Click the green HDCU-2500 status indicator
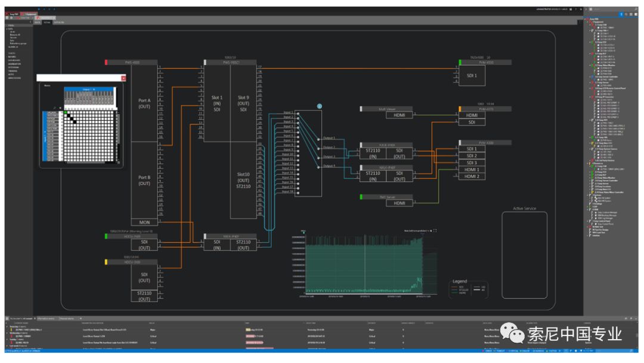644x363 pixels. click(106, 236)
